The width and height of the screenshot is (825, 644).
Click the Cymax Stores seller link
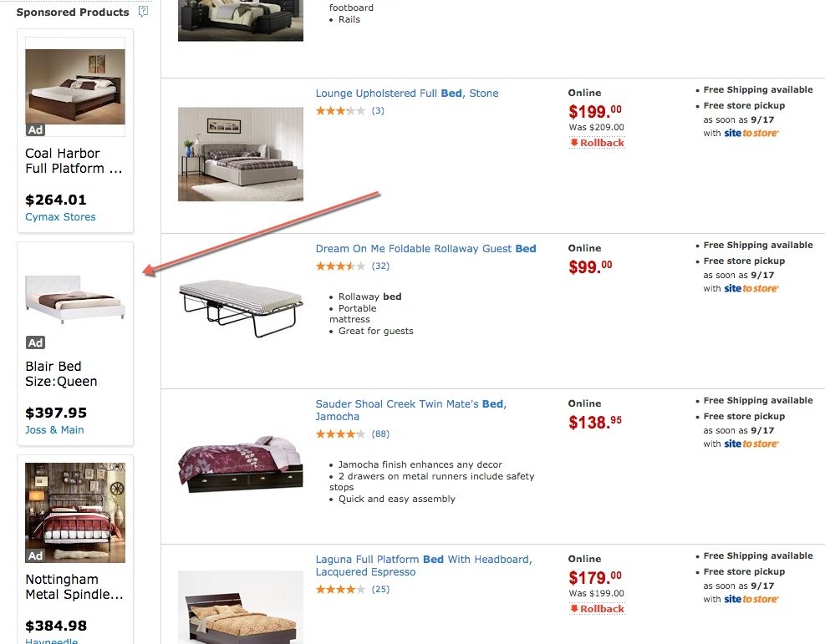pyautogui.click(x=60, y=216)
